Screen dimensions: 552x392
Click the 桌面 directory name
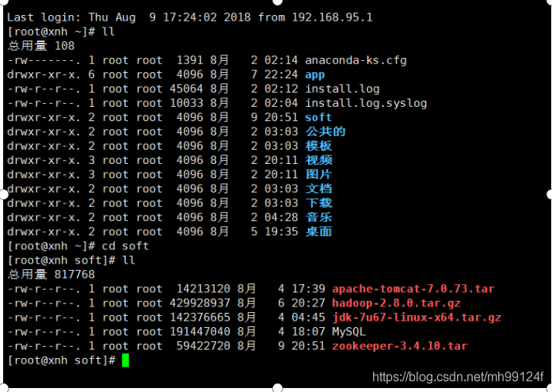pos(318,232)
